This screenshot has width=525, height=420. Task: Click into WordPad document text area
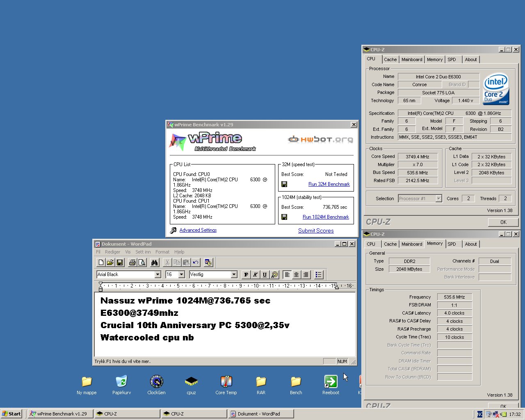tap(225, 324)
